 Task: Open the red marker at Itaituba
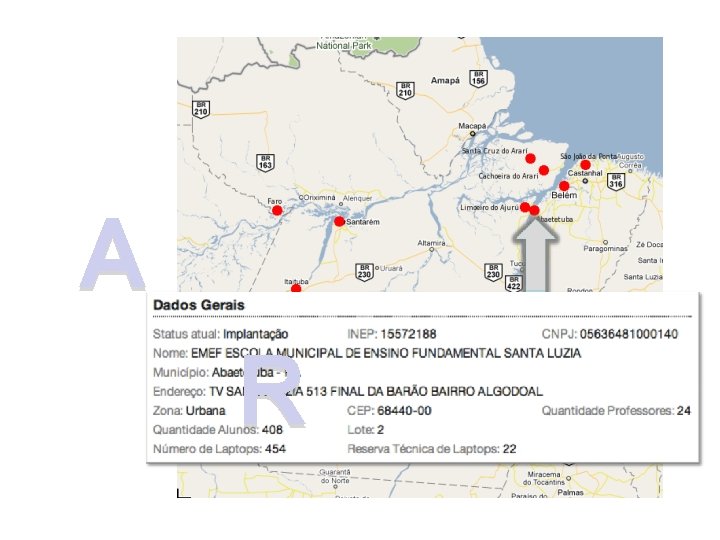pyautogui.click(x=296, y=289)
